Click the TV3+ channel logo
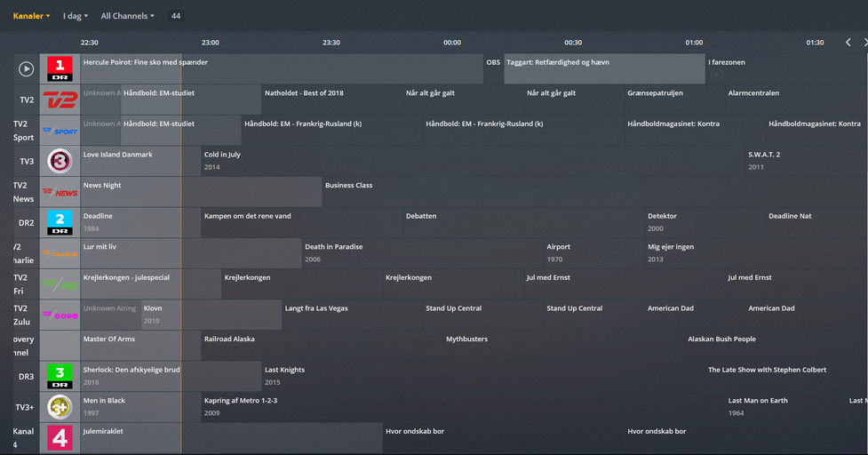The image size is (868, 455). [60, 407]
